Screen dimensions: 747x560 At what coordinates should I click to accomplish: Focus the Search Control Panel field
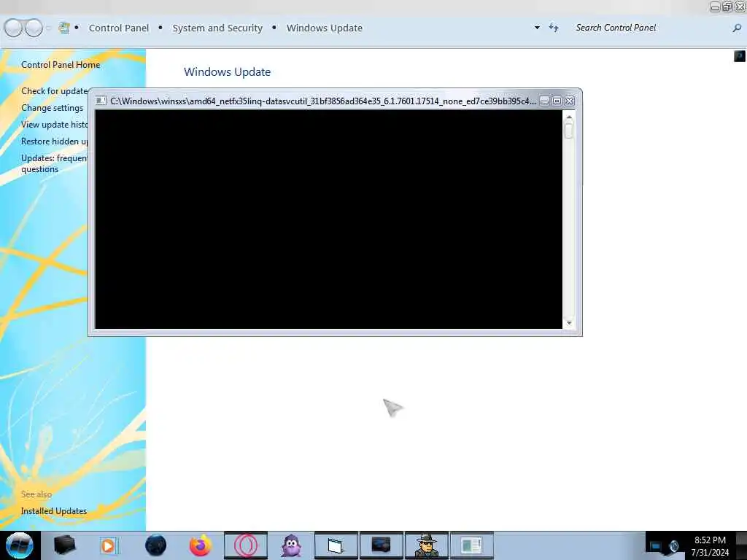click(650, 28)
